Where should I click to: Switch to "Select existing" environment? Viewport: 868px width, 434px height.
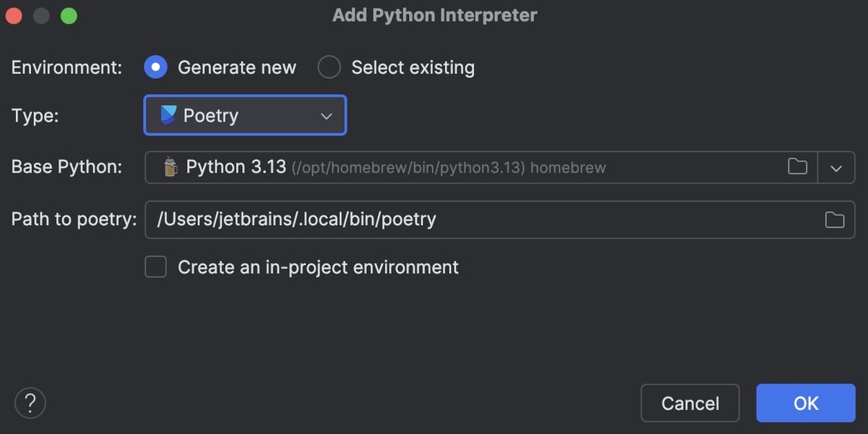[x=329, y=66]
